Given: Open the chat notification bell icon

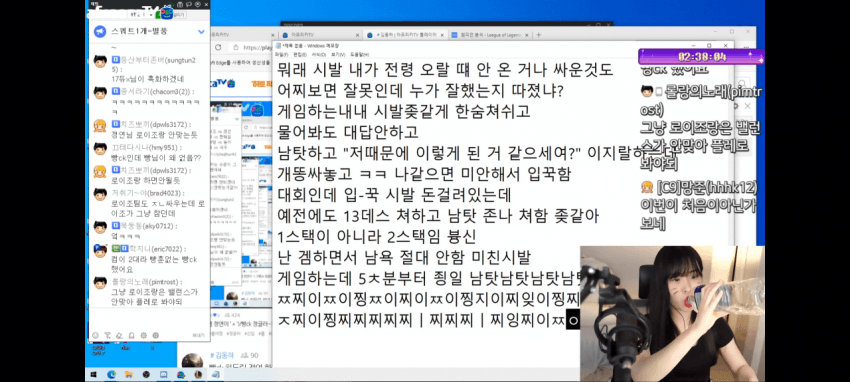Looking at the screenshot, I should coord(131,335).
